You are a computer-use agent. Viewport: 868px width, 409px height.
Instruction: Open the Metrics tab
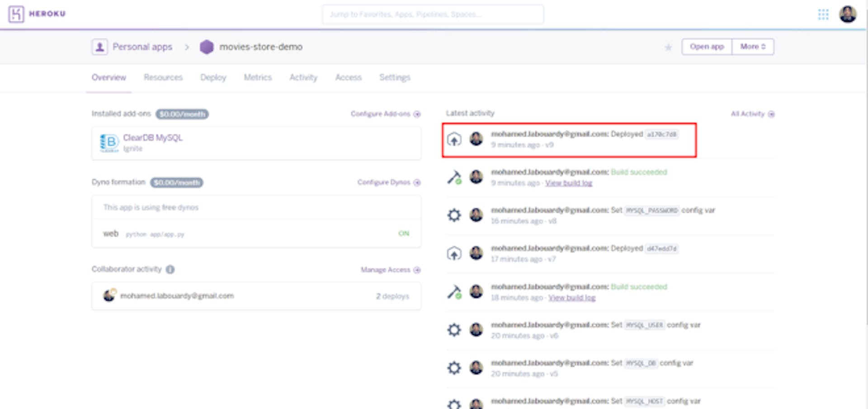click(x=258, y=78)
